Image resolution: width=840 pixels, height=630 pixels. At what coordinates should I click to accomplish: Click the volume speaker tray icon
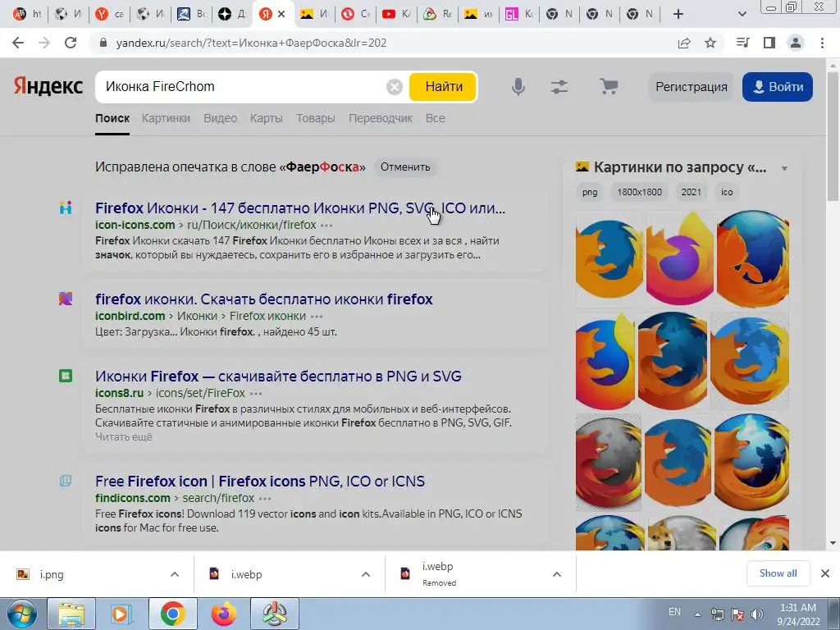756,614
